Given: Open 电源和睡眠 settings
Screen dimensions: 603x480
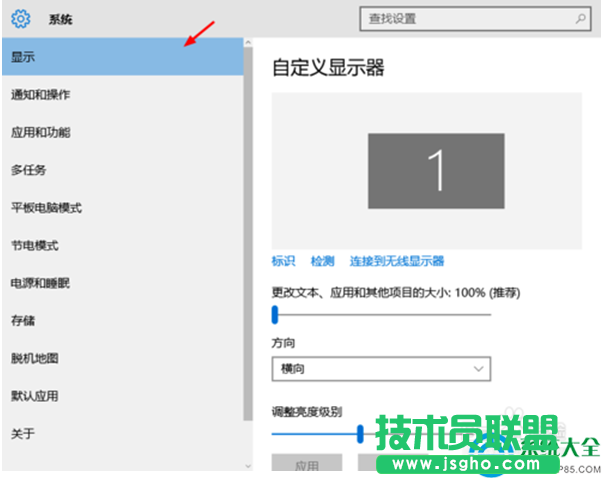Looking at the screenshot, I should pos(123,283).
